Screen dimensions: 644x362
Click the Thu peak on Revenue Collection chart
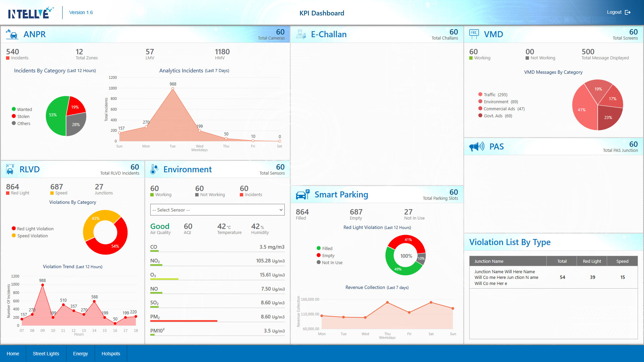click(x=387, y=302)
